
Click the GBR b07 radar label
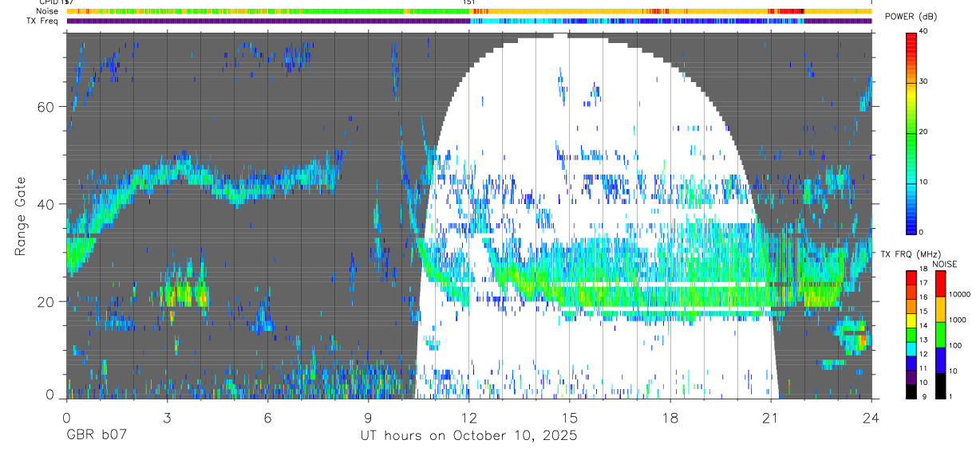[x=95, y=436]
